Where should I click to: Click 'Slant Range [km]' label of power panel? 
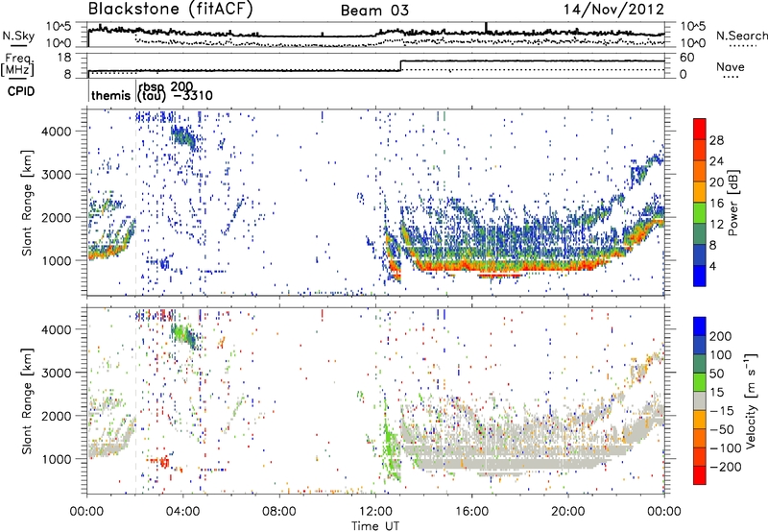[x=27, y=203]
